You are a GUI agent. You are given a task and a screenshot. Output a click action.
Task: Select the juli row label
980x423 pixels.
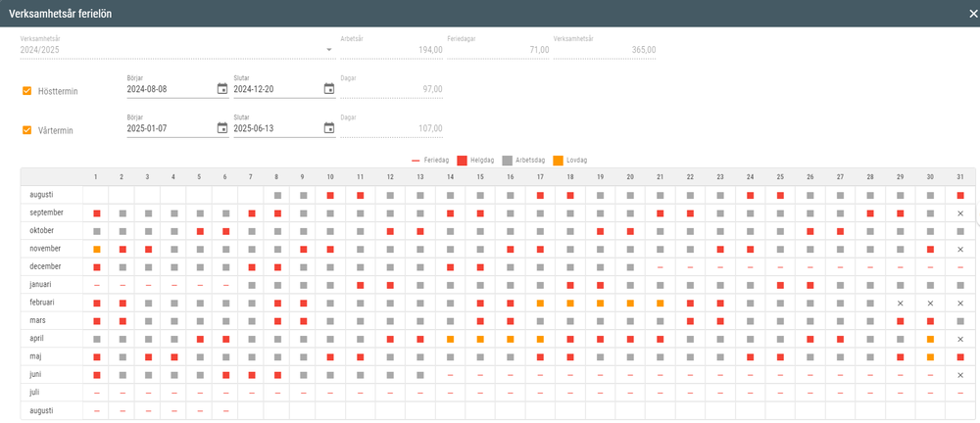pyautogui.click(x=34, y=392)
